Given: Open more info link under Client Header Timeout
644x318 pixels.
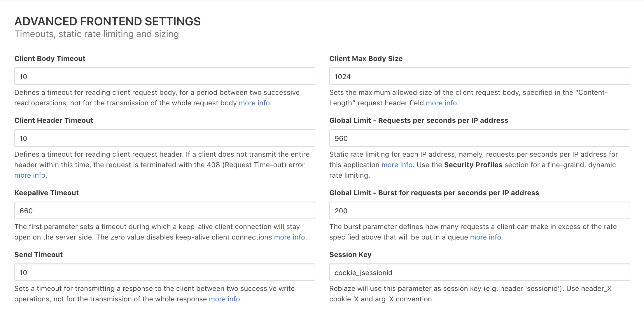Looking at the screenshot, I should [x=30, y=175].
